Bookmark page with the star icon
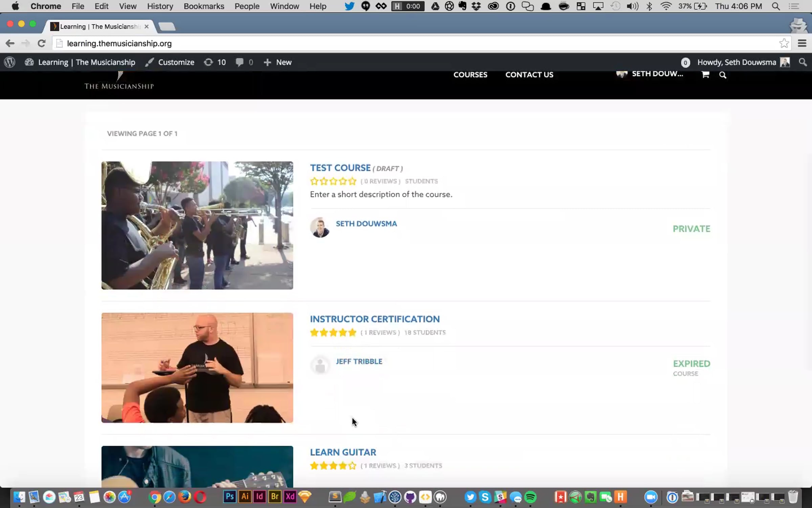 point(784,43)
